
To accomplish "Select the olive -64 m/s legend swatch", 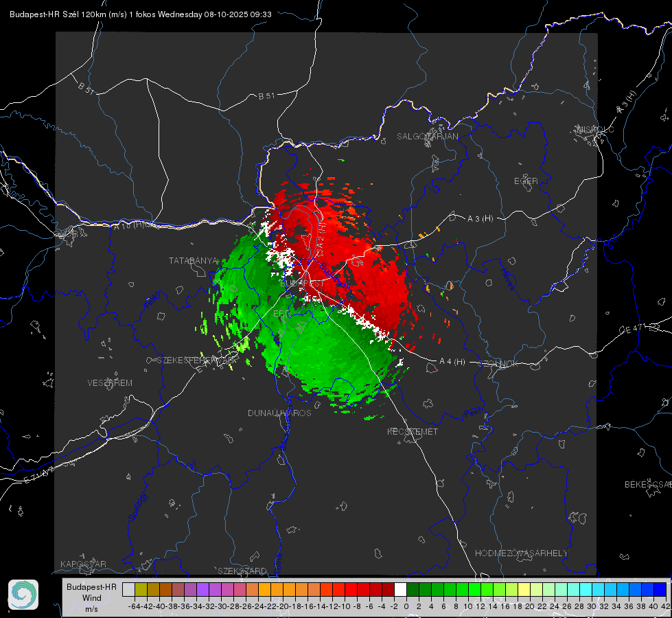I will (141, 590).
